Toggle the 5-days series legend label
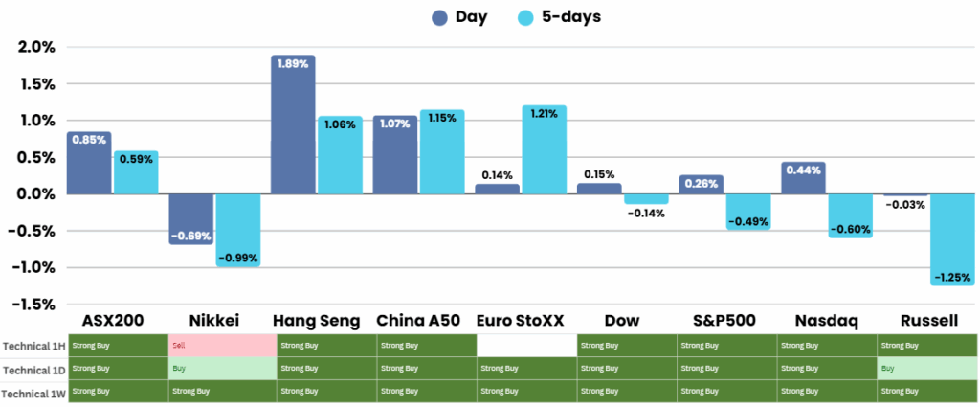Viewport: 980px width, 407px height. pos(569,17)
